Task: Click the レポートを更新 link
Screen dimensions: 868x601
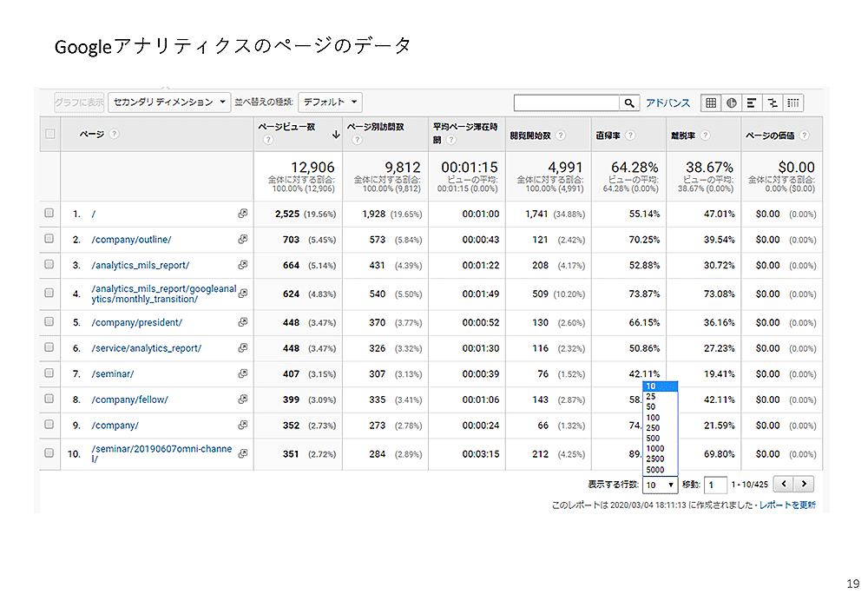Action: (787, 505)
